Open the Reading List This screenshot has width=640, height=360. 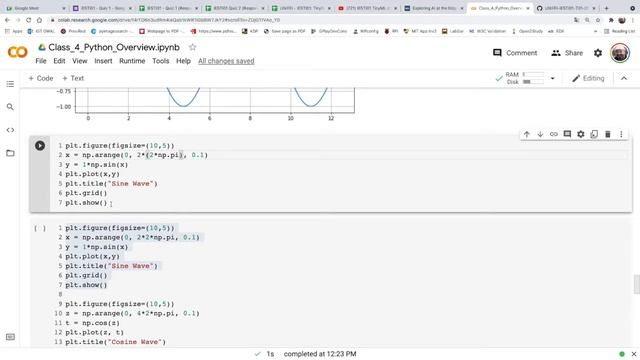tap(619, 31)
